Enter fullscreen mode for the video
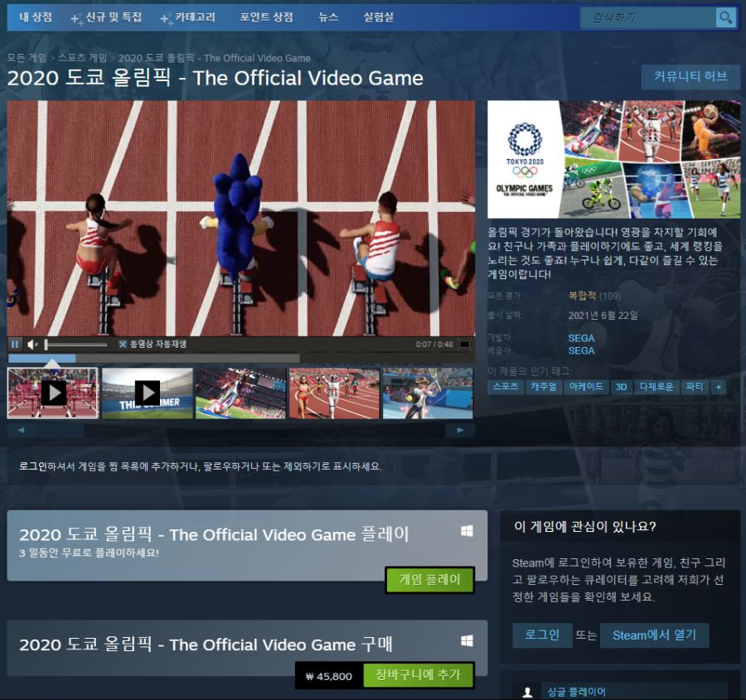Viewport: 746px width, 700px height. pyautogui.click(x=465, y=345)
